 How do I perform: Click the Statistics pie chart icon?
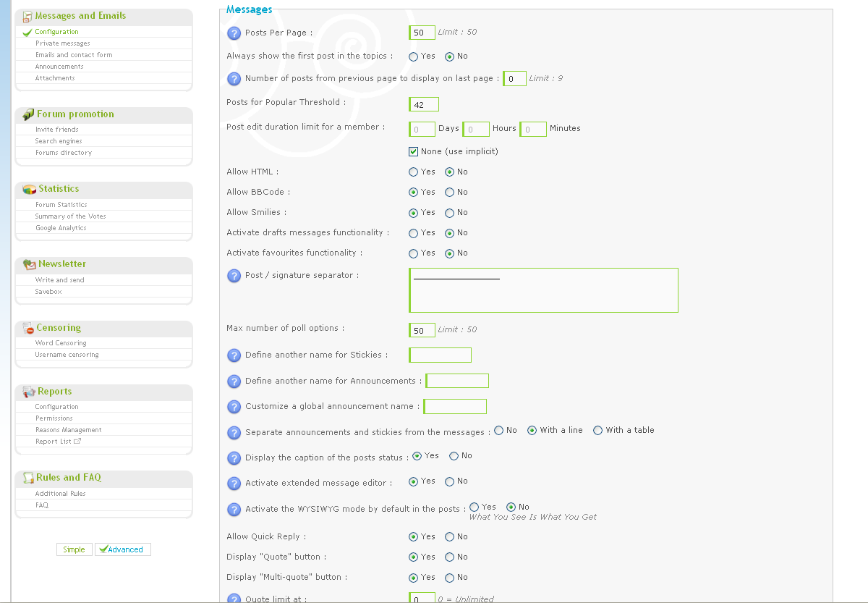29,189
